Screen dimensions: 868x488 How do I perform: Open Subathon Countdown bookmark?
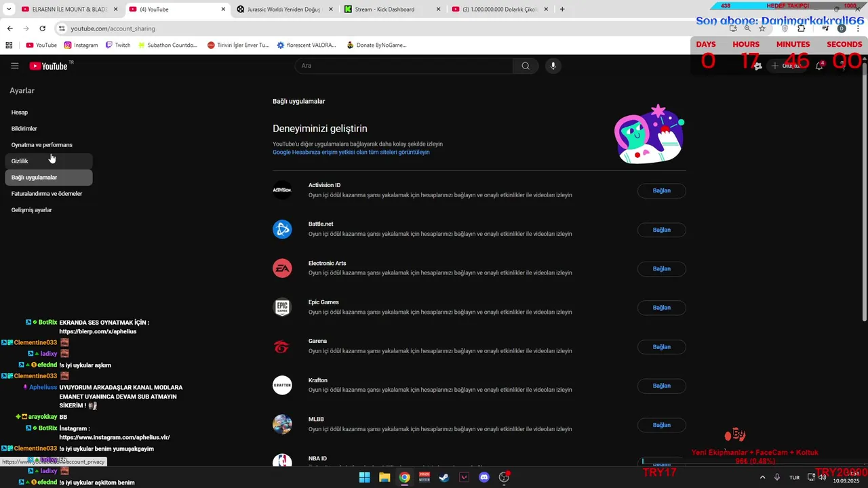[x=167, y=45]
